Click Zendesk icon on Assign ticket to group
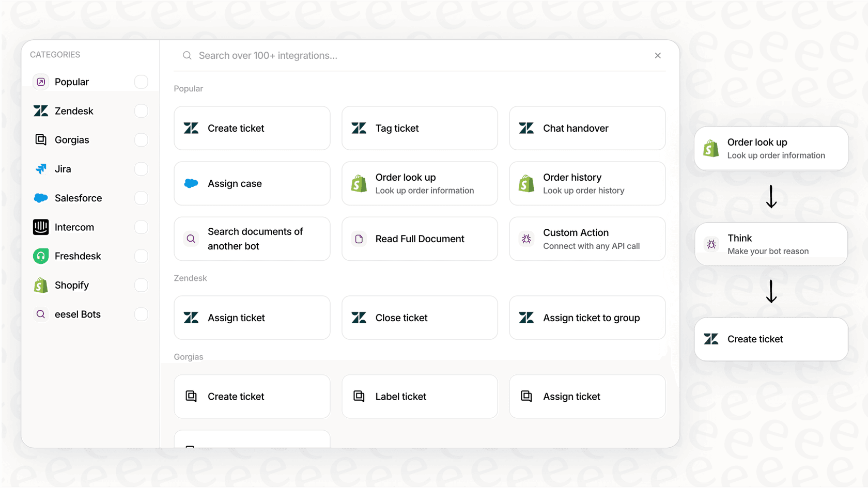 tap(526, 318)
